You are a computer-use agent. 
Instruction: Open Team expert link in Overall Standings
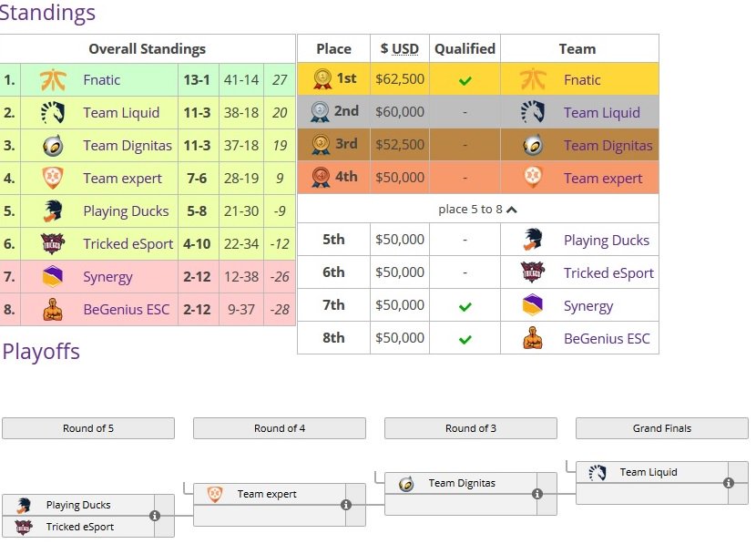click(122, 178)
